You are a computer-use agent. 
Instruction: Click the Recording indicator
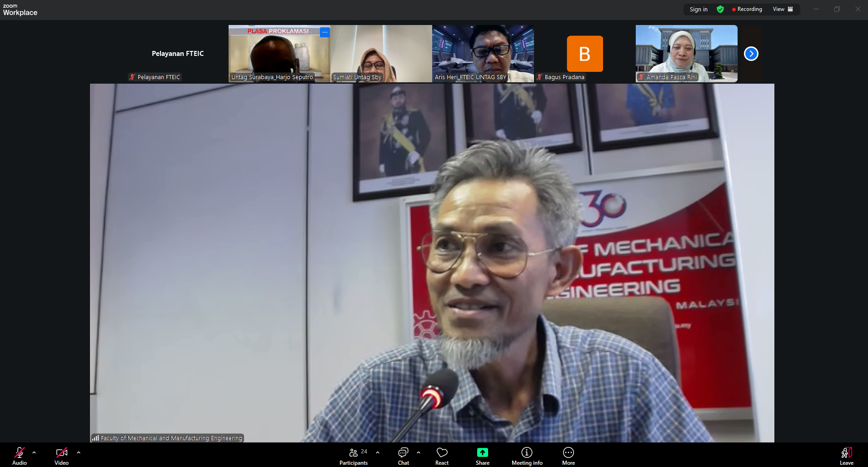tap(747, 9)
